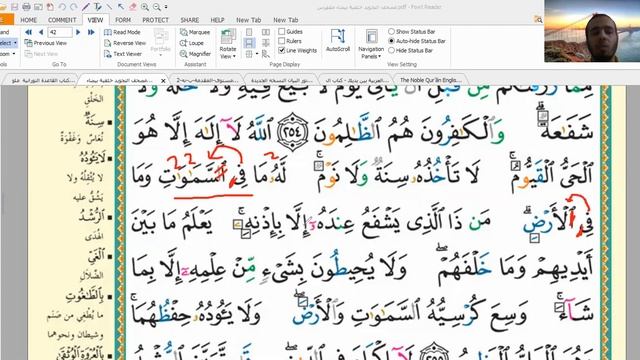
Task: Go to the first page
Action: (28, 32)
